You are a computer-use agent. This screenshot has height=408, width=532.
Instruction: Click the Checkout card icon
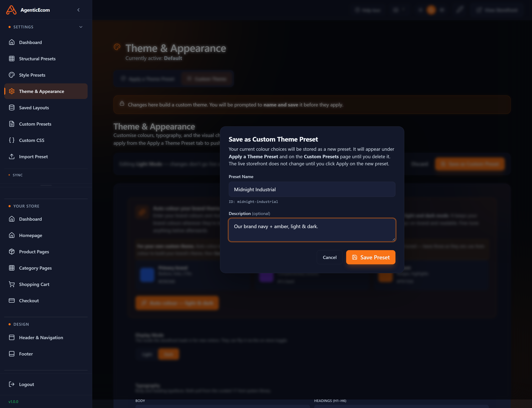pos(12,301)
